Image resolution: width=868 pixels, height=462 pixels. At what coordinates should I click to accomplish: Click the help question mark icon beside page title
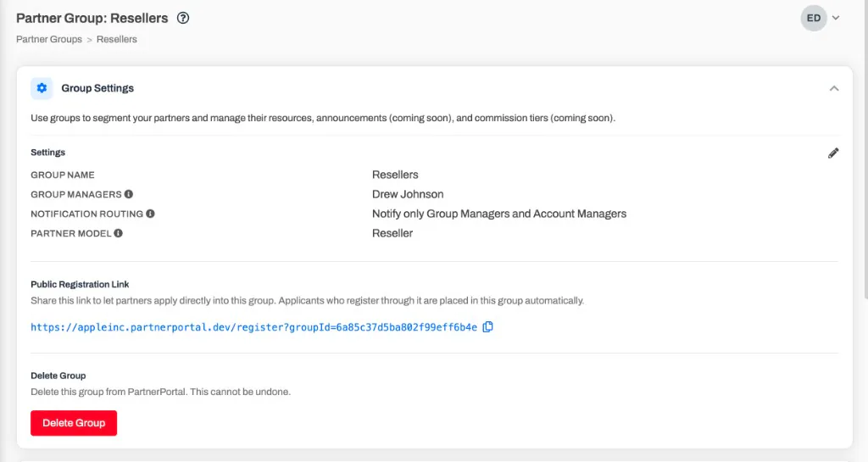pos(183,18)
